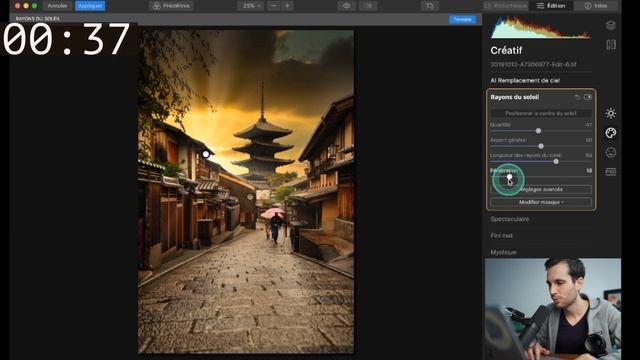640x360 pixels.
Task: Adjust the Aspect général slider
Action: (x=540, y=146)
